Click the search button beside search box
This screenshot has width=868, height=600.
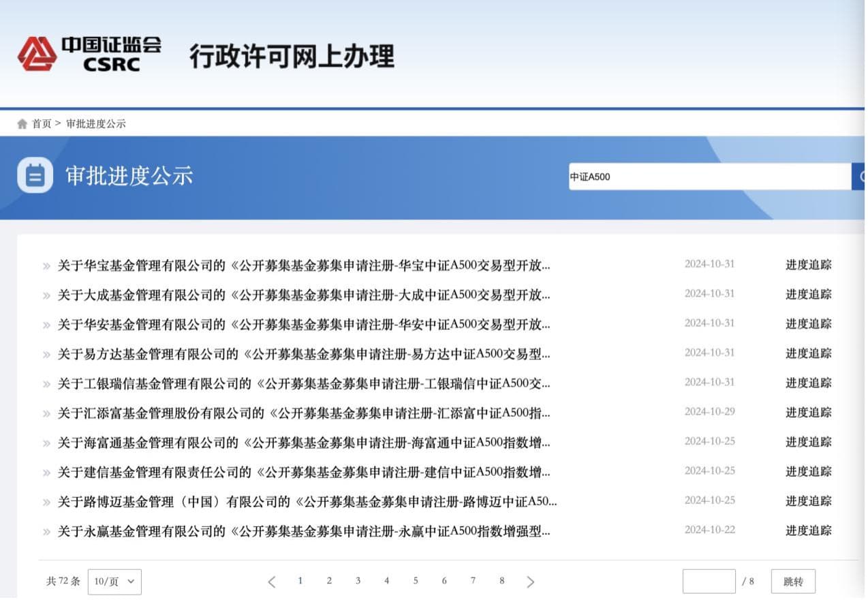[859, 177]
